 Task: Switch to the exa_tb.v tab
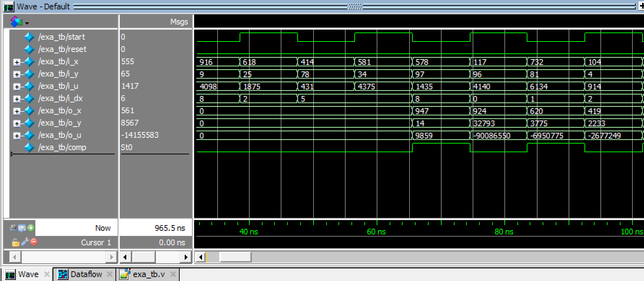click(x=148, y=274)
